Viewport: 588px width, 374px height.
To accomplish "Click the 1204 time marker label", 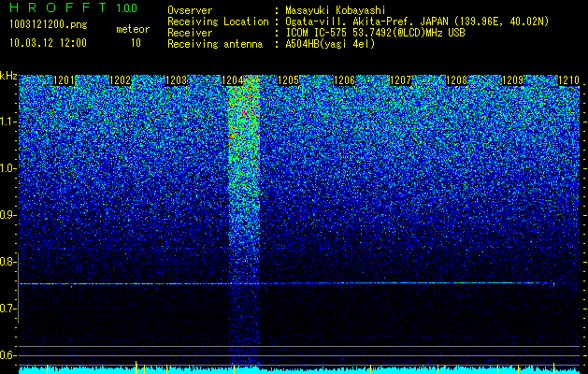I will click(x=233, y=80).
